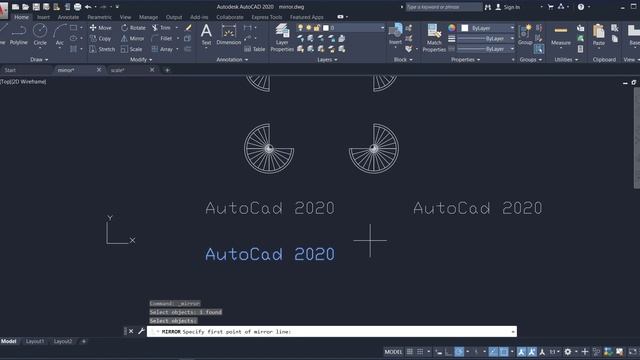Expand the Block panel
Viewport: 640px width, 360px height.
click(x=403, y=60)
